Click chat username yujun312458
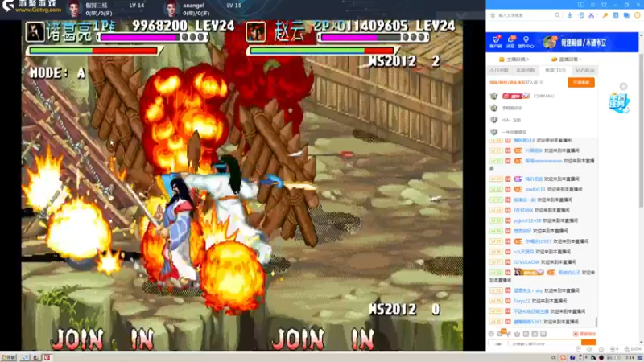 (527, 220)
